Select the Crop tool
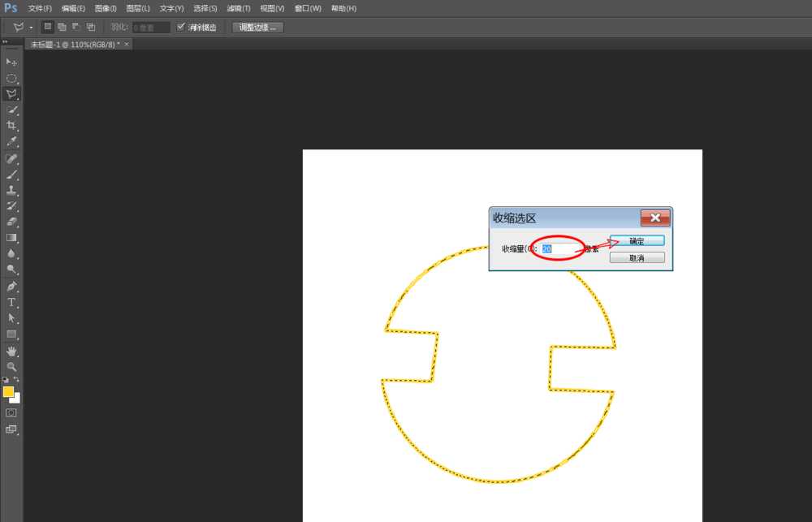812x522 pixels. pyautogui.click(x=11, y=126)
